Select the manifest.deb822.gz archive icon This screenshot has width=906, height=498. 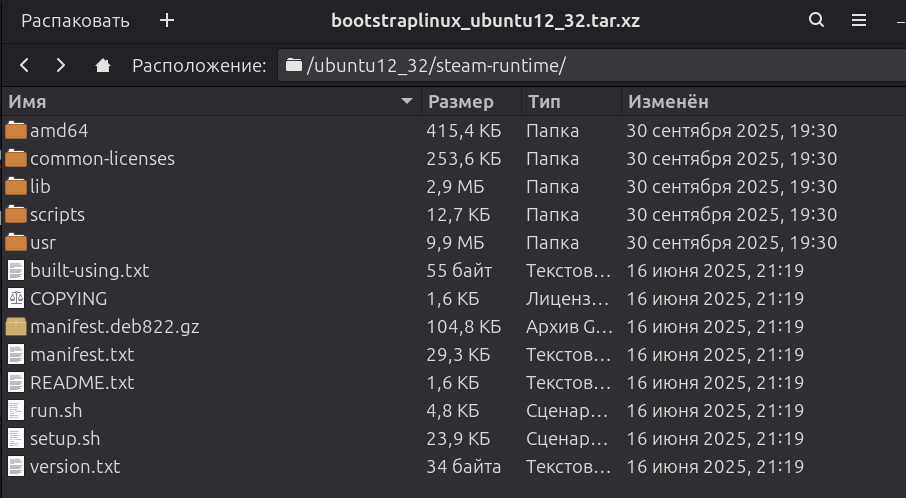16,327
